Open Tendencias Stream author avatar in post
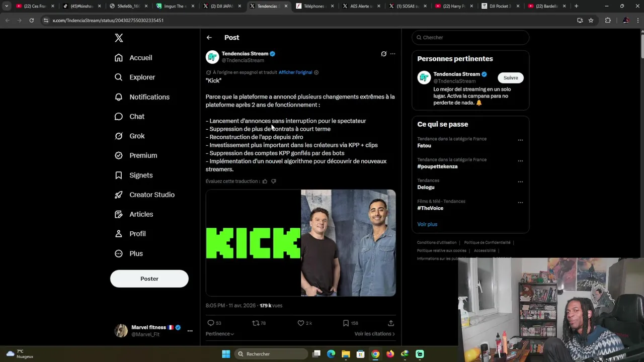 [212, 57]
